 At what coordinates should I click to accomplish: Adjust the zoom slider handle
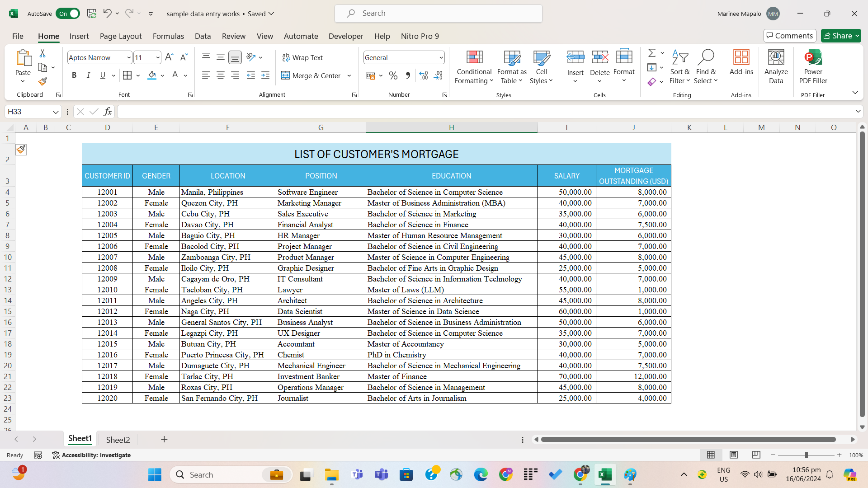(806, 455)
